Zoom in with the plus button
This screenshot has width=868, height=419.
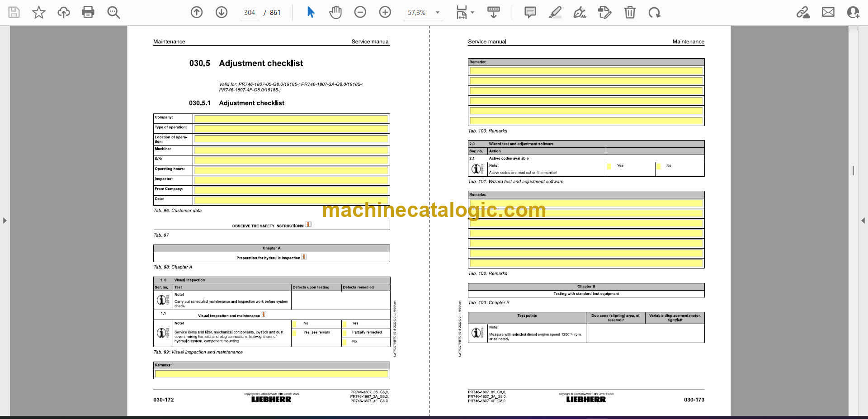click(385, 12)
